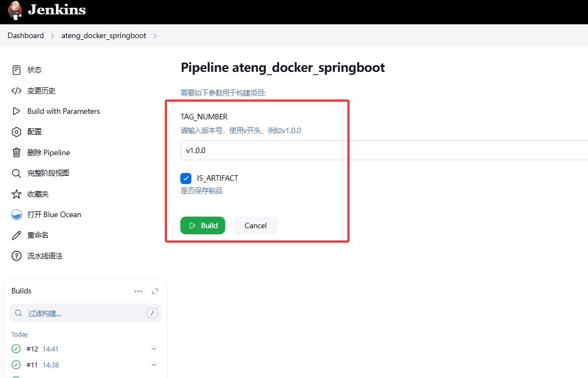Click the 配置 gear icon
Screen dimensions: 588x378
pyautogui.click(x=17, y=132)
